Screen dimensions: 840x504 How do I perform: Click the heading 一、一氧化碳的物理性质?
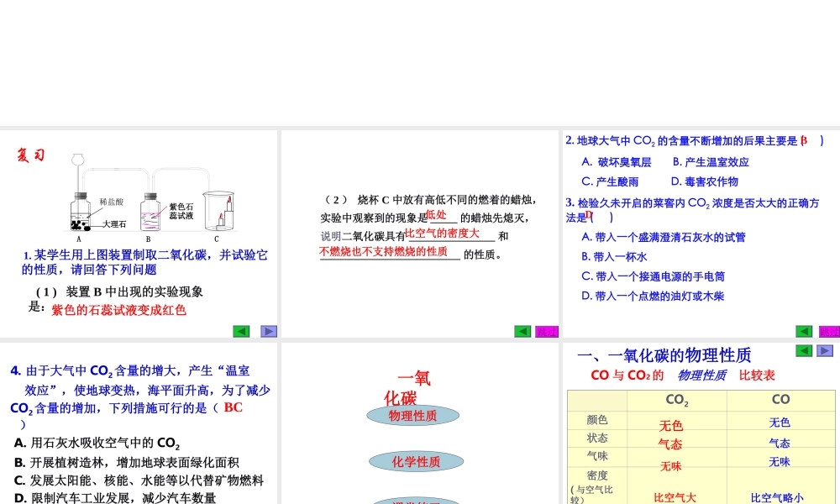coord(664,355)
